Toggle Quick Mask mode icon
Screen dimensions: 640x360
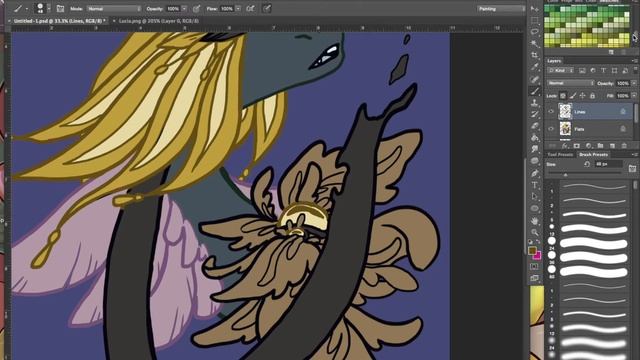pos(534,266)
